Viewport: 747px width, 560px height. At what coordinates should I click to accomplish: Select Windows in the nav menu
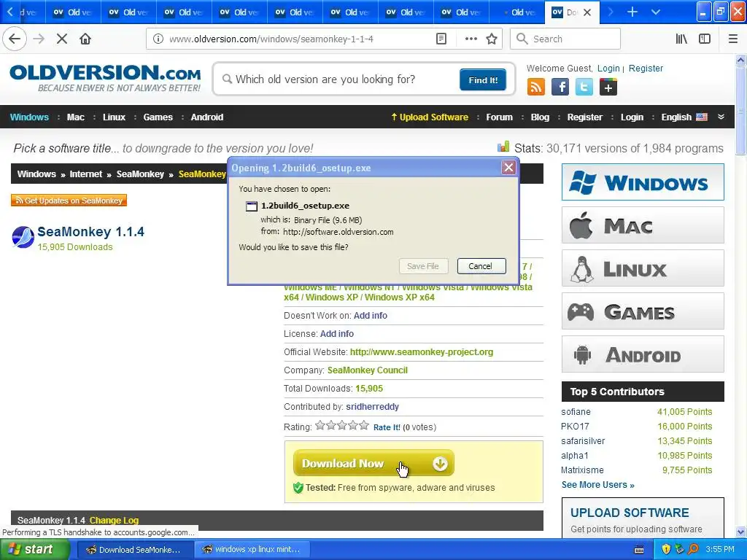(29, 117)
